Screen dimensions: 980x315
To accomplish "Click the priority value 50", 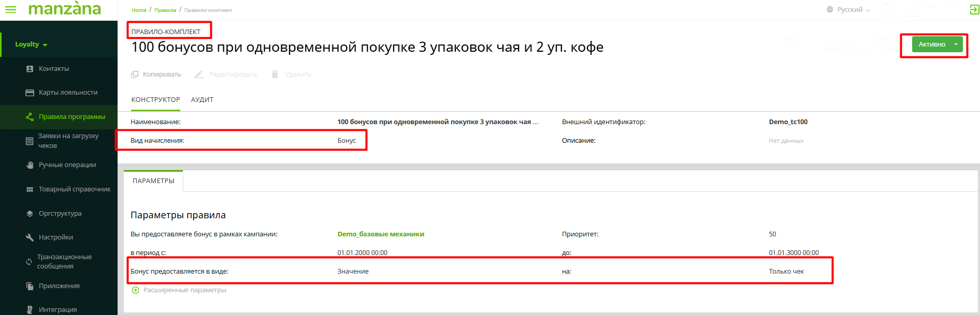I will click(772, 234).
